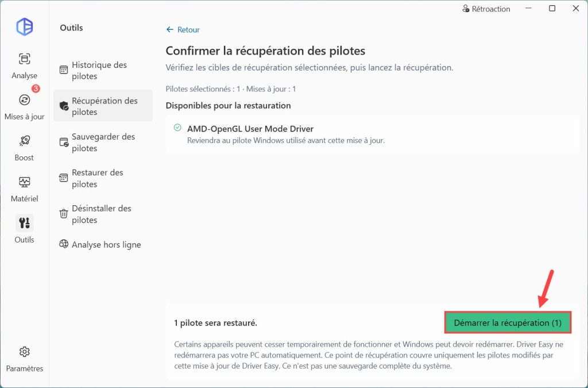Click the Mises à jour label

click(x=24, y=117)
